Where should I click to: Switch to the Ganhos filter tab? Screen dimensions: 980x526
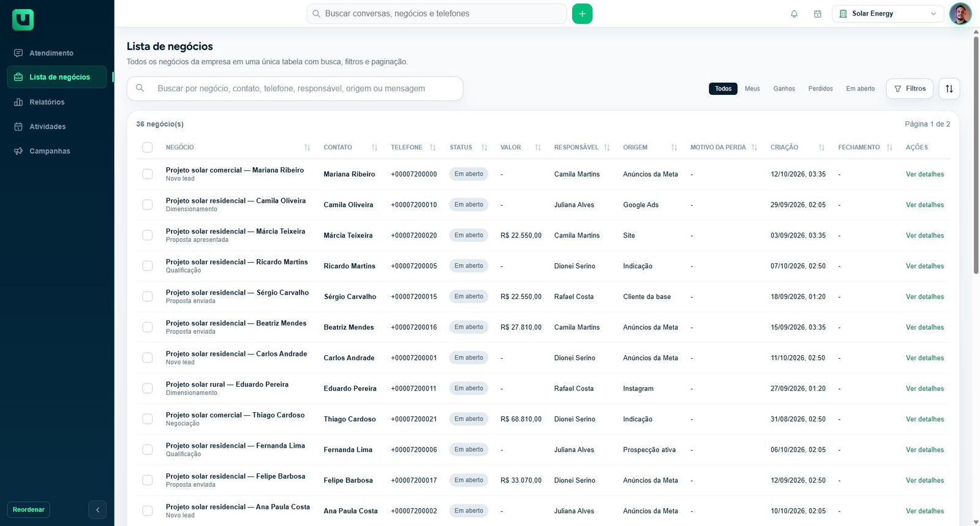coord(784,89)
